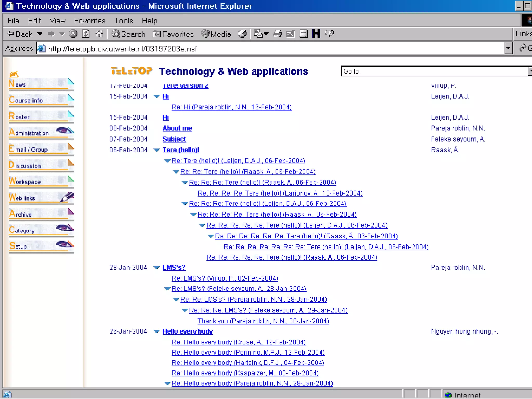Screen dimensions: 532x399
Task: Open the Mail toolbar icon
Action: 259,34
